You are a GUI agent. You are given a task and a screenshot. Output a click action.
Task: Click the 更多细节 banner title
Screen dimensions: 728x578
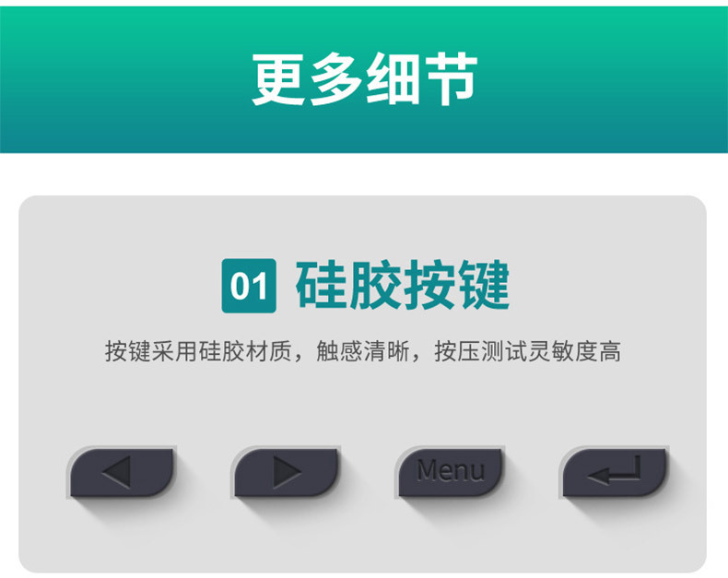tap(365, 79)
